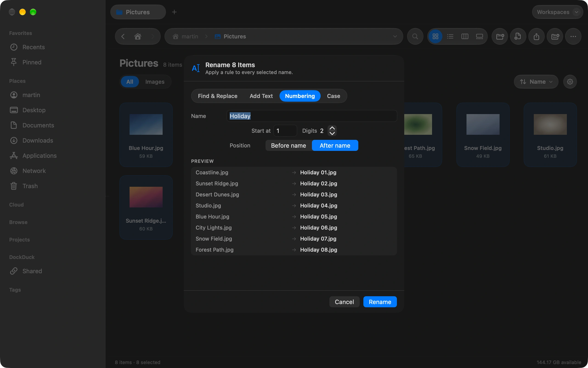Switch to Find & Replace tab

click(218, 96)
